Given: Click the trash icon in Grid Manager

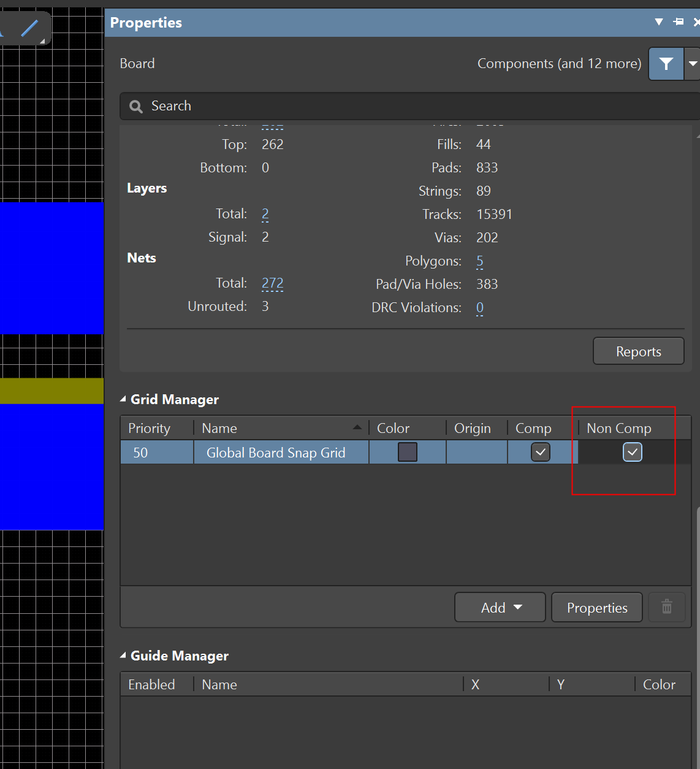Looking at the screenshot, I should 667,607.
